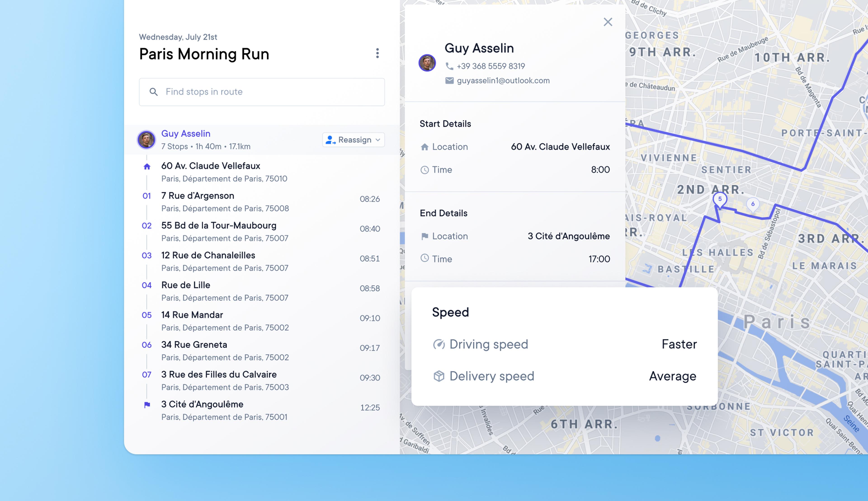868x501 pixels.
Task: Click the email envelope icon
Action: click(449, 80)
